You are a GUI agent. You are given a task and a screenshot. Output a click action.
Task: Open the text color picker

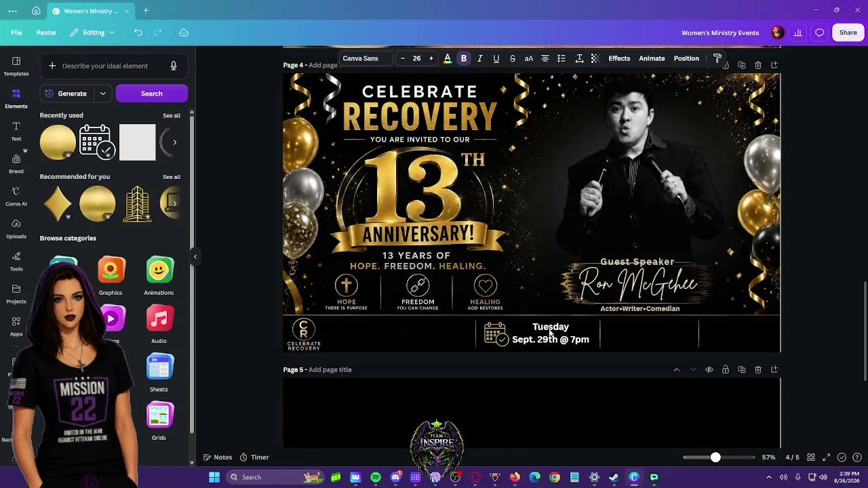[448, 58]
